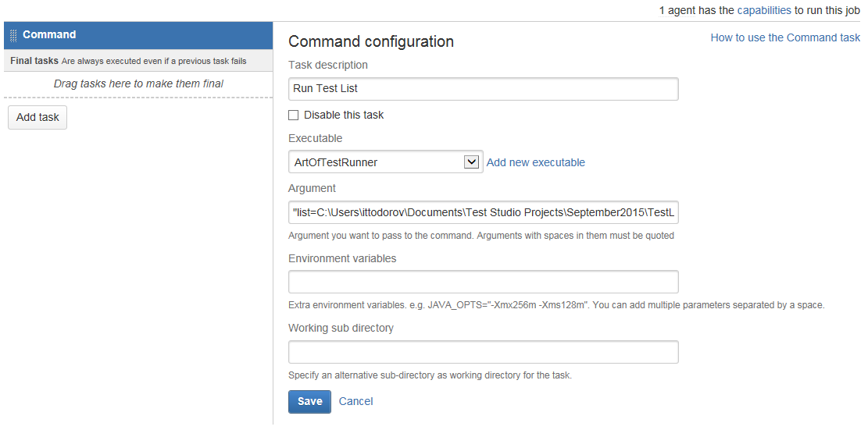Click the Working sub directory label

coord(341,328)
